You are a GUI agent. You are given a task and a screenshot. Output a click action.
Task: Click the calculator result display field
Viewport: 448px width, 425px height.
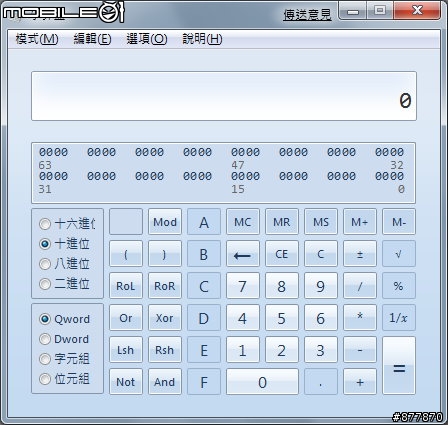click(224, 96)
